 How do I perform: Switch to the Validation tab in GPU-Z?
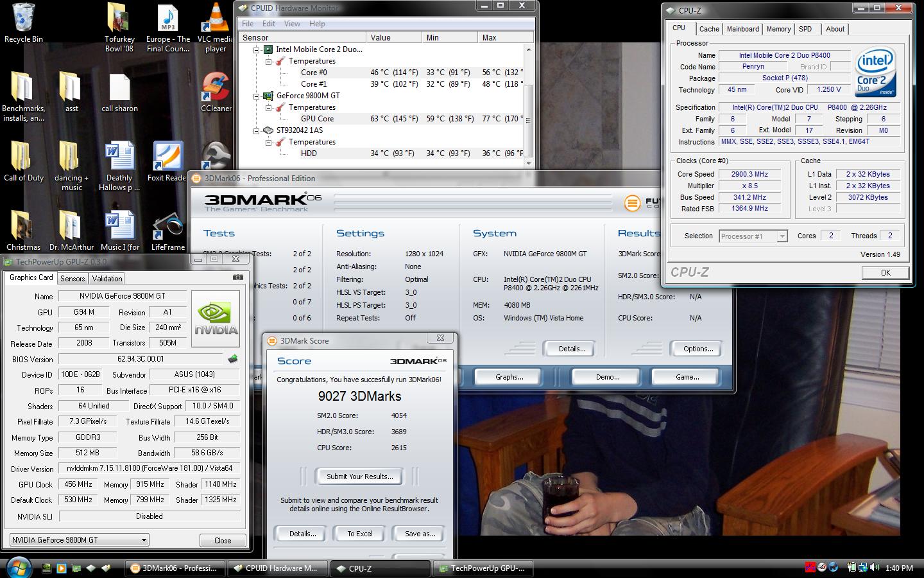107,279
